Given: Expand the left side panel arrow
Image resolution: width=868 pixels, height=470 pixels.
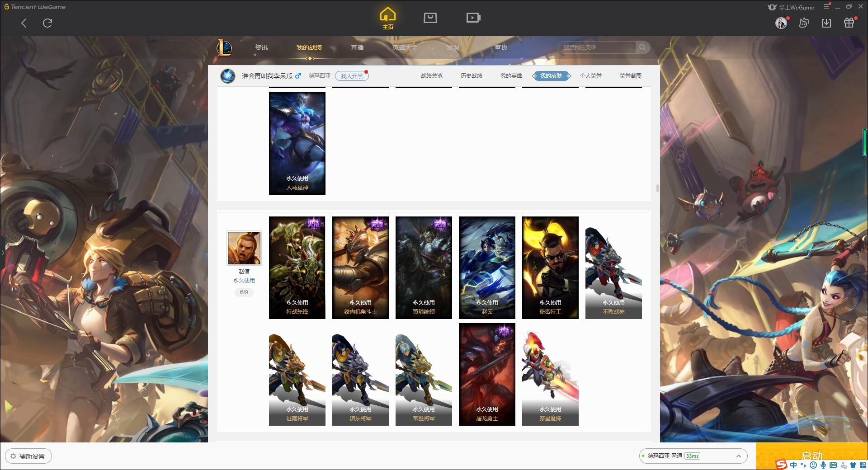Looking at the screenshot, I should coord(2,252).
